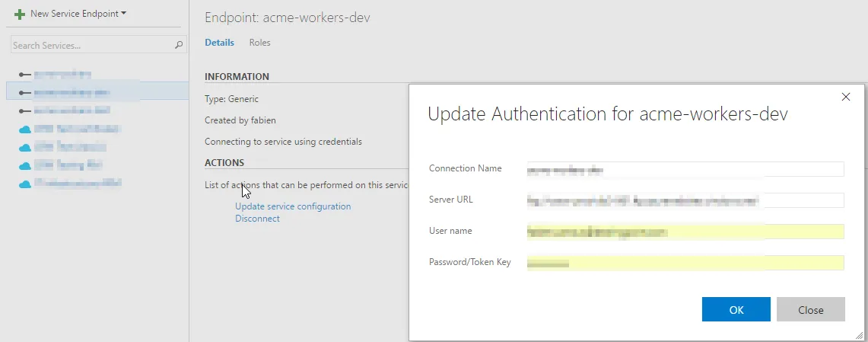Screen dimensions: 868x342
Task: Click the Disconnect link
Action: pos(257,219)
